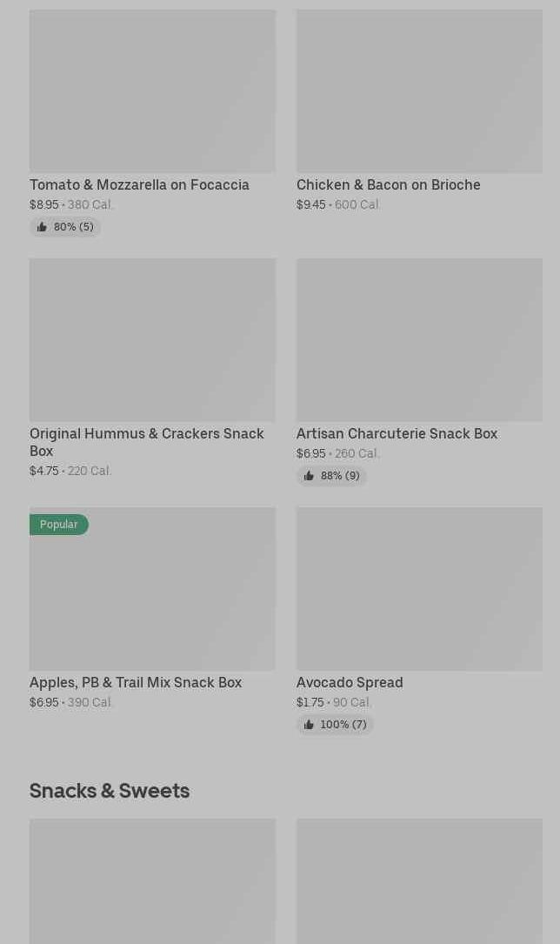This screenshot has width=560, height=944.
Task: Click the Artisan Charcuterie Snack Box image
Action: [419, 339]
